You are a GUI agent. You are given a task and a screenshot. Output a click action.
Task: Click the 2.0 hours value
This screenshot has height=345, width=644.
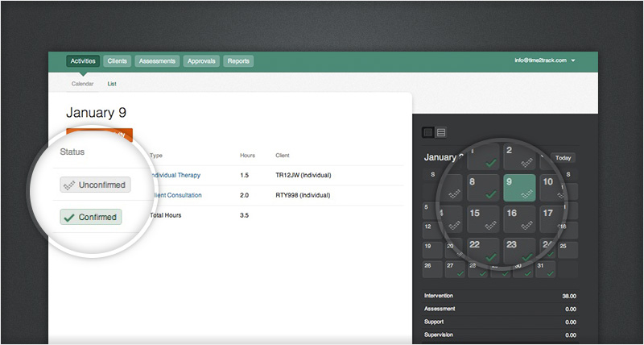(x=245, y=195)
